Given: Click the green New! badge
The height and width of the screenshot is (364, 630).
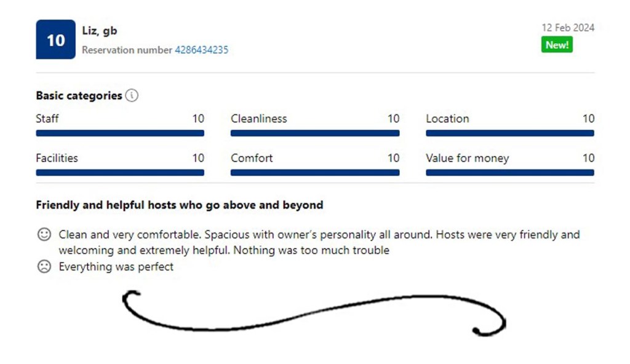Looking at the screenshot, I should point(557,45).
